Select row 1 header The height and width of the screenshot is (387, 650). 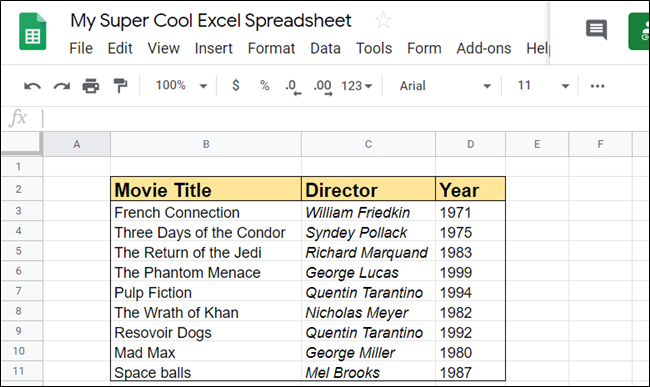pyautogui.click(x=22, y=167)
